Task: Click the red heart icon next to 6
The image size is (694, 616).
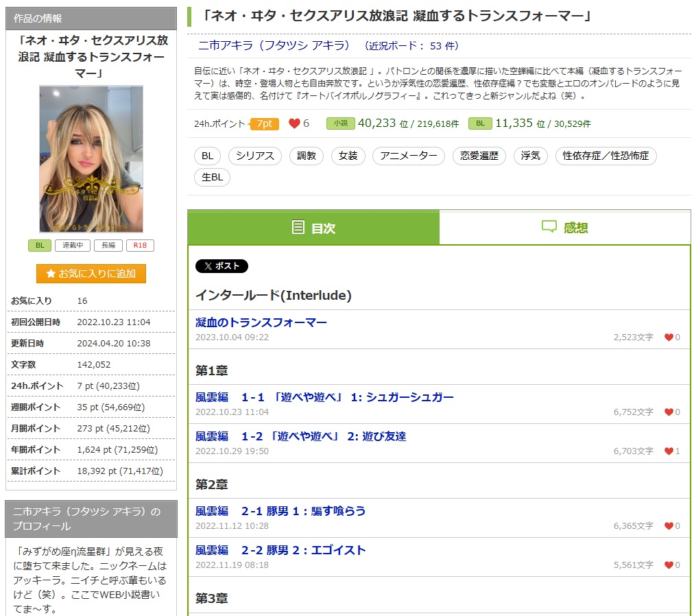Action: 294,123
